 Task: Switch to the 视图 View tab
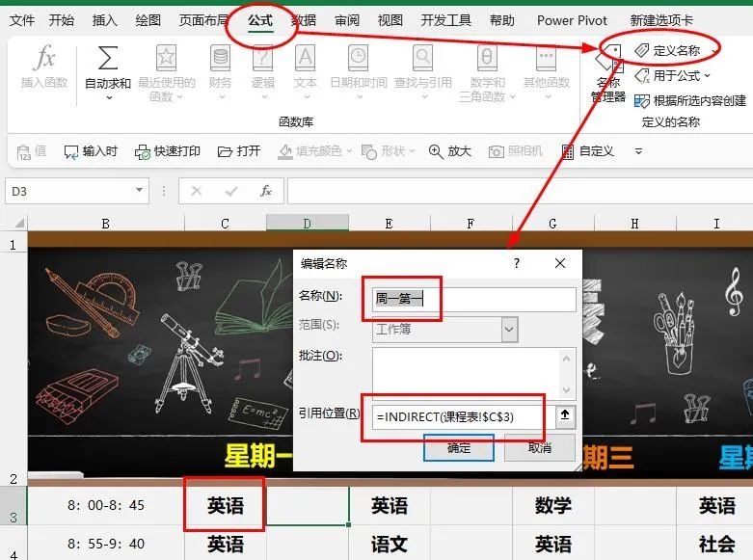pos(390,20)
